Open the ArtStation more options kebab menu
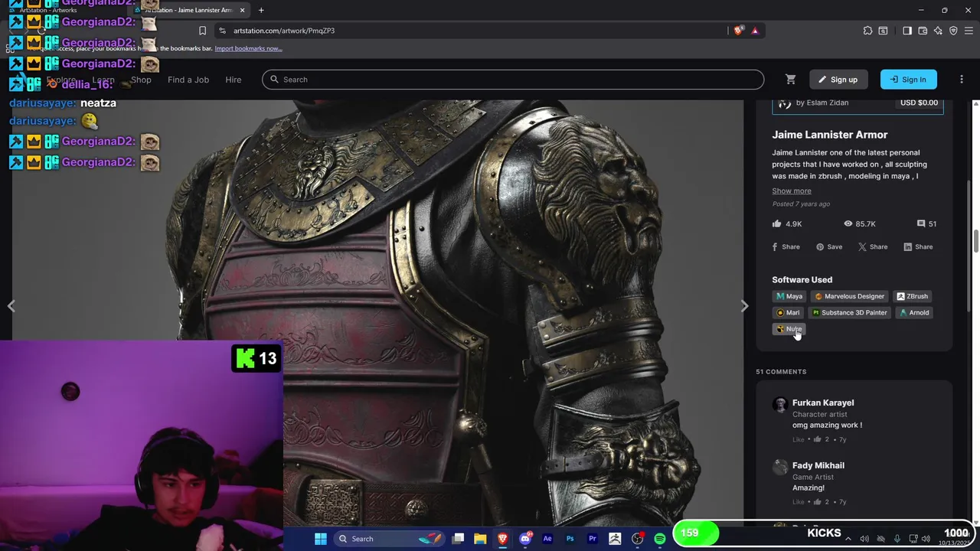980x551 pixels. tap(962, 80)
